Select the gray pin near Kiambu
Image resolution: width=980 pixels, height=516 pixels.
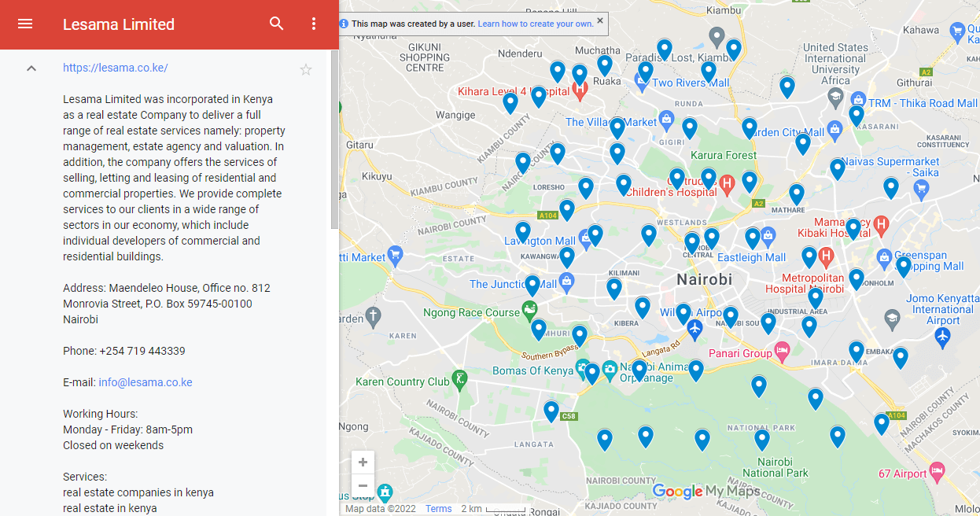[717, 36]
